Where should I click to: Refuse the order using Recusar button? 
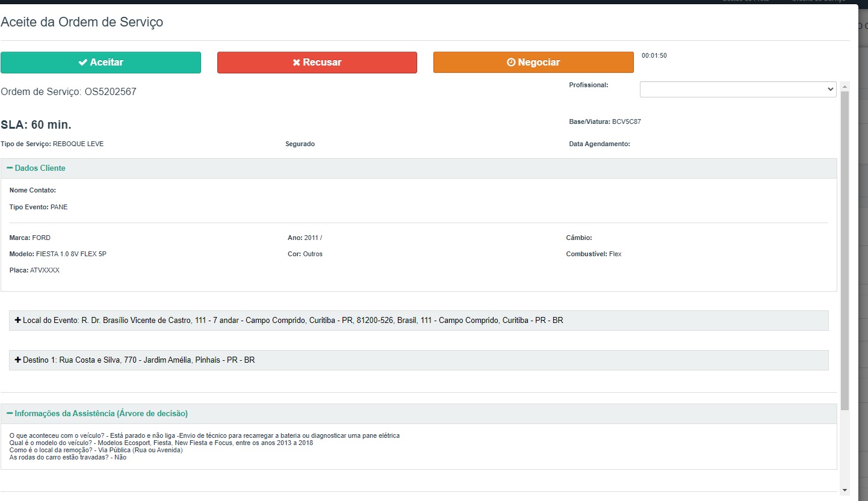pyautogui.click(x=317, y=63)
